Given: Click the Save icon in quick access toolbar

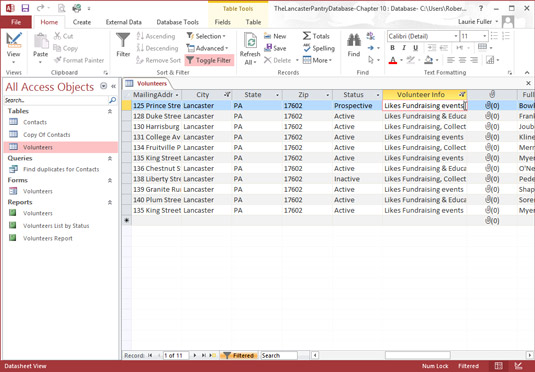Looking at the screenshot, I should [x=25, y=8].
